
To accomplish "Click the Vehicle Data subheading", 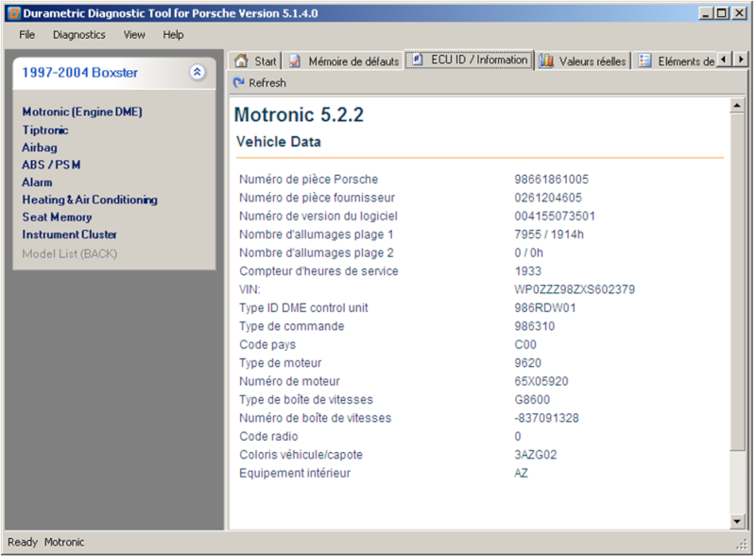I will [x=279, y=142].
